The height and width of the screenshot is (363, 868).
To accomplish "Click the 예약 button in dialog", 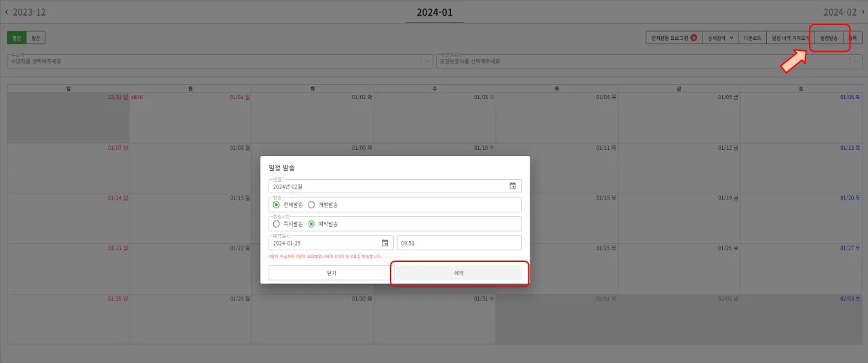I will [x=459, y=273].
